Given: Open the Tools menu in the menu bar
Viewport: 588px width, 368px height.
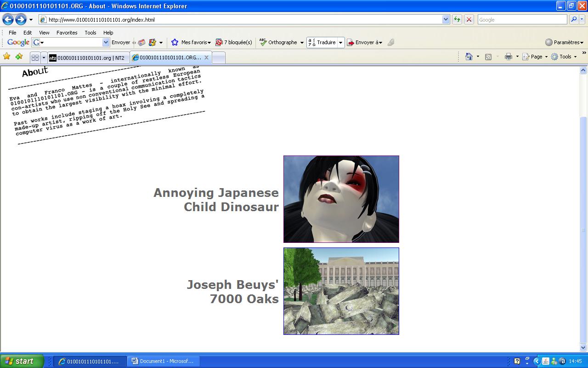Looking at the screenshot, I should (90, 33).
